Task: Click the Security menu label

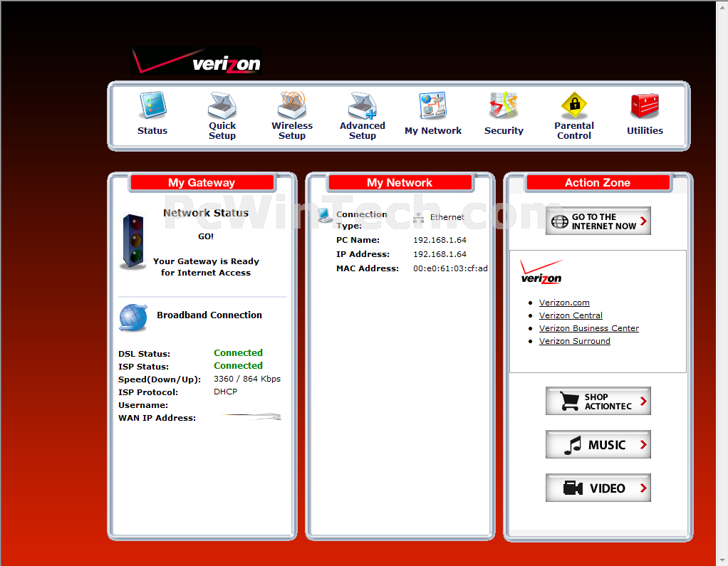Action: pos(504,131)
